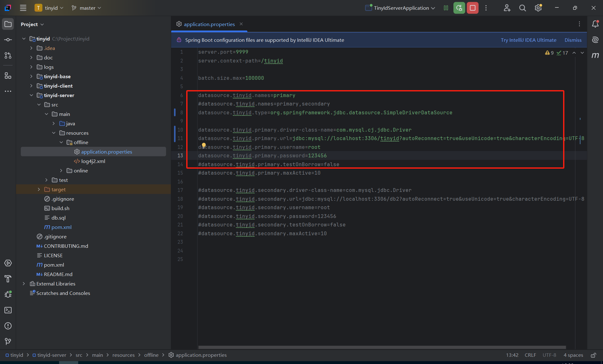This screenshot has width=603, height=364.
Task: Open the Terminal tool window
Action: [x=8, y=310]
